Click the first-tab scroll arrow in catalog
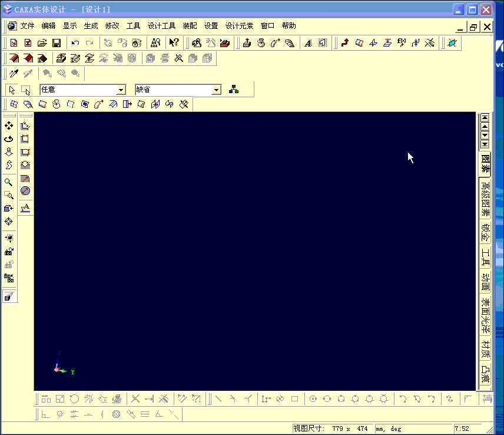 pos(485,118)
